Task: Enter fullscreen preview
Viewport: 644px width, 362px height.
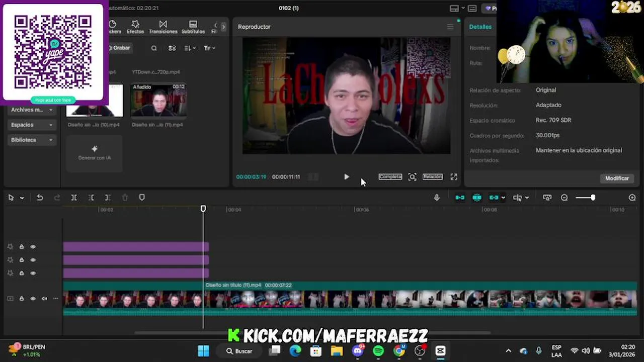Action: tap(454, 176)
